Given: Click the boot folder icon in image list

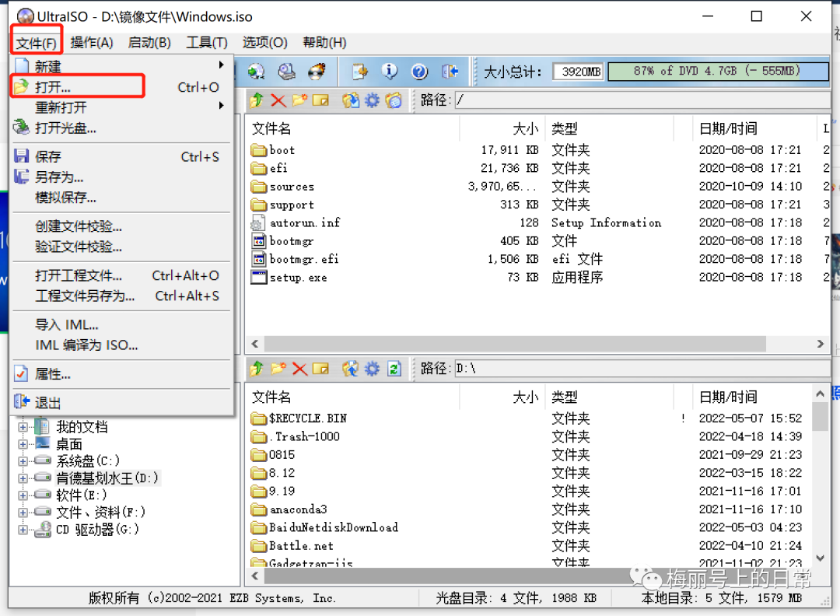Looking at the screenshot, I should coord(259,150).
